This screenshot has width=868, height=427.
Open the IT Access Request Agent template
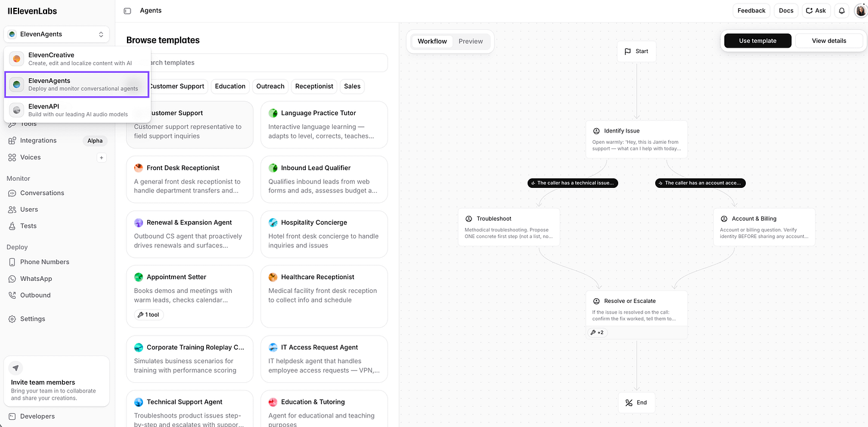(324, 359)
